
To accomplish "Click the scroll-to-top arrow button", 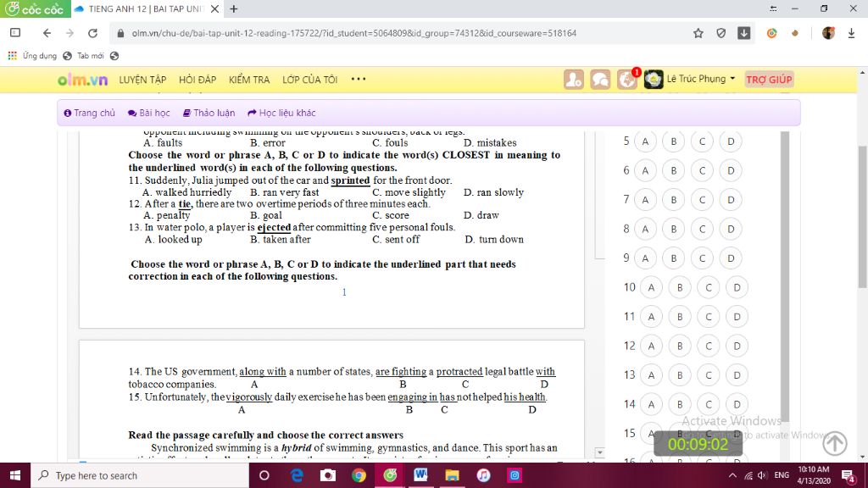I will [x=835, y=443].
